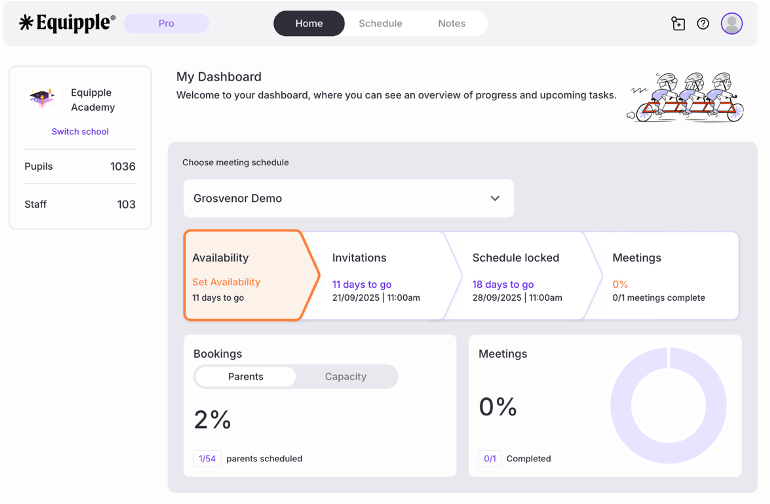This screenshot has width=770, height=504.
Task: Switch bookings view to Capacity
Action: pyautogui.click(x=346, y=377)
